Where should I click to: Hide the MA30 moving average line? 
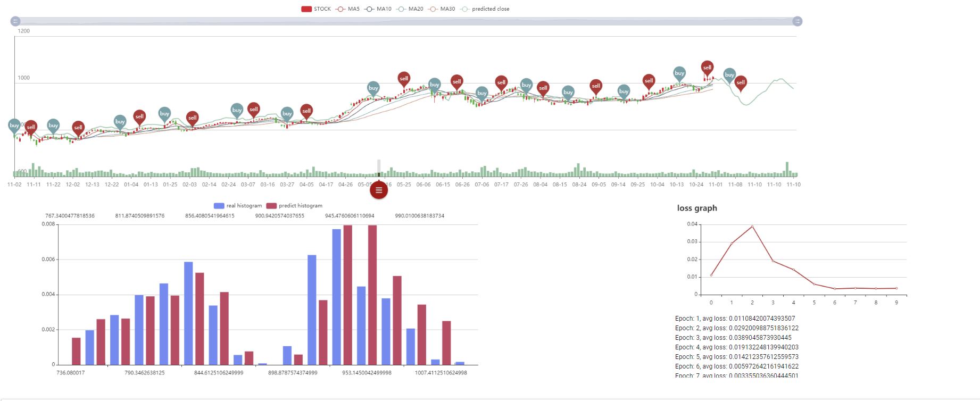[x=442, y=9]
